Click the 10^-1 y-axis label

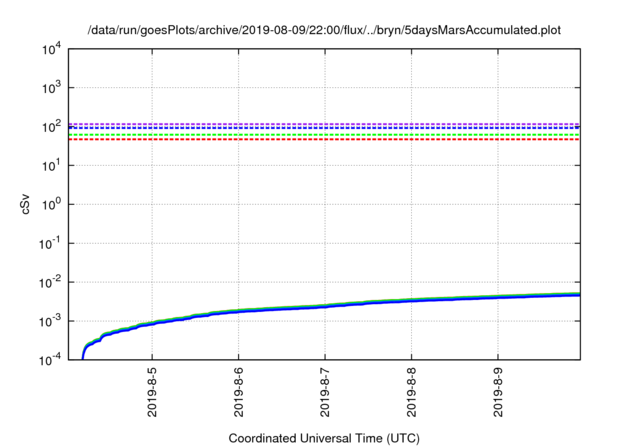tap(51, 243)
